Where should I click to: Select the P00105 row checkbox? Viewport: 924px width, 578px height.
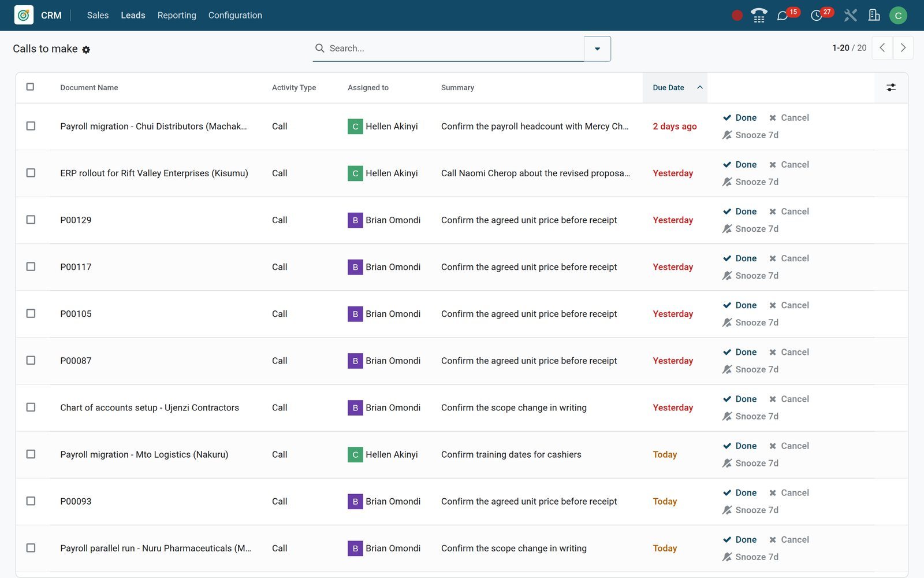click(x=31, y=313)
